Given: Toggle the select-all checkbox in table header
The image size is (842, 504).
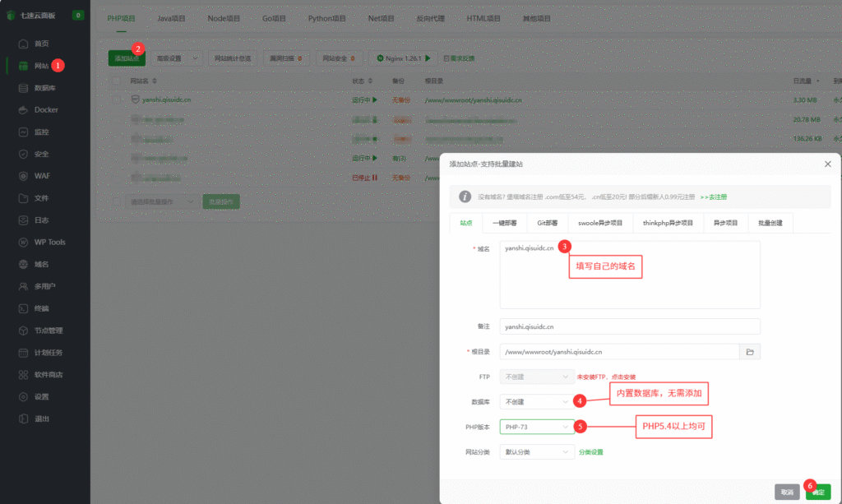Looking at the screenshot, I should point(116,81).
